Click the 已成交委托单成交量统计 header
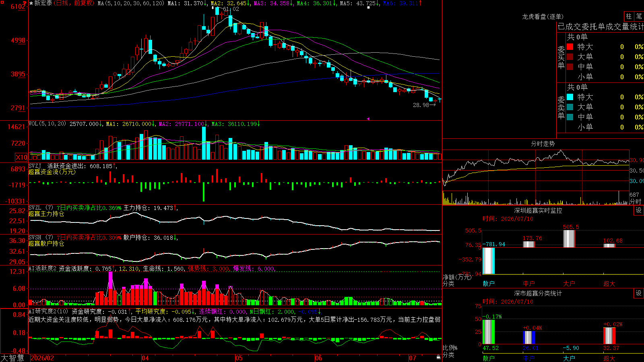Viewport: 644px width, 362px height. [601, 27]
